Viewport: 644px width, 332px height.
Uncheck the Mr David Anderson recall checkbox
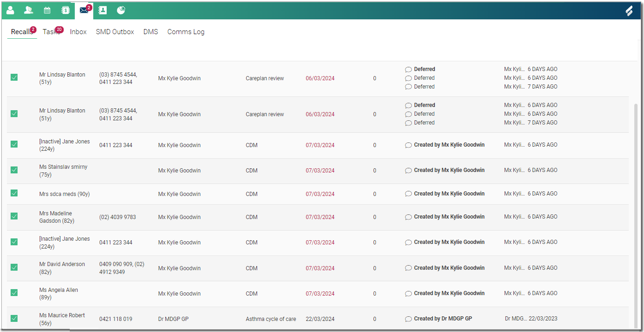(x=14, y=267)
